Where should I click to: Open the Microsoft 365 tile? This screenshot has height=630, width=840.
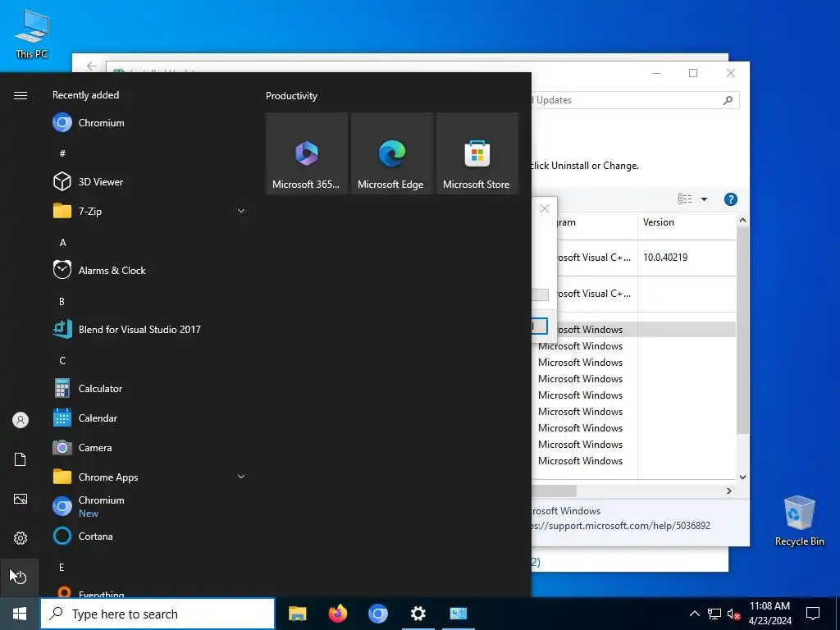click(307, 153)
